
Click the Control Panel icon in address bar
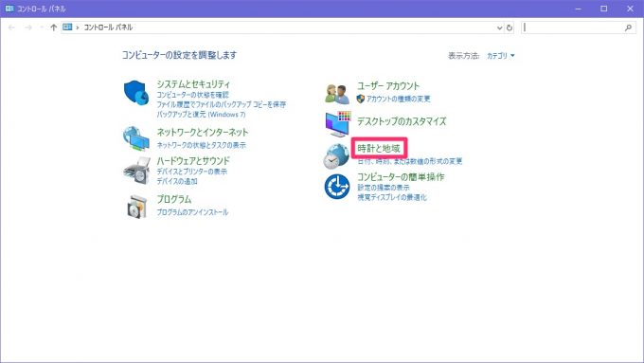67,27
